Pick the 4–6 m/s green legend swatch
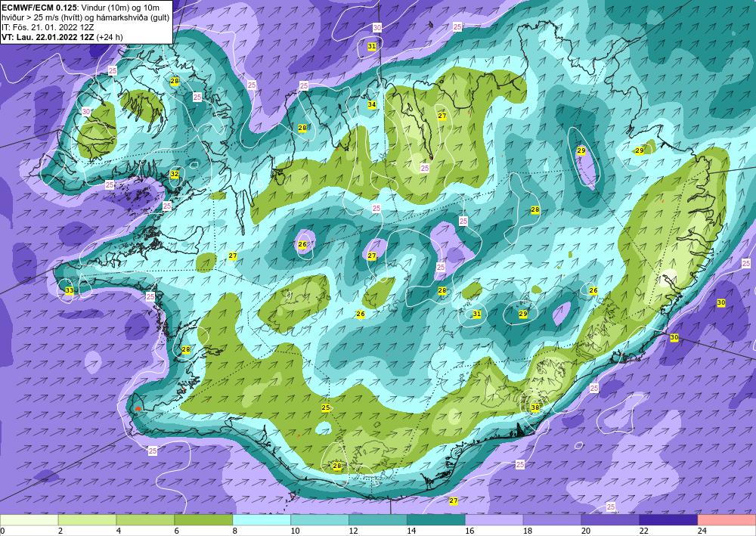The width and height of the screenshot is (756, 536). coord(145,520)
